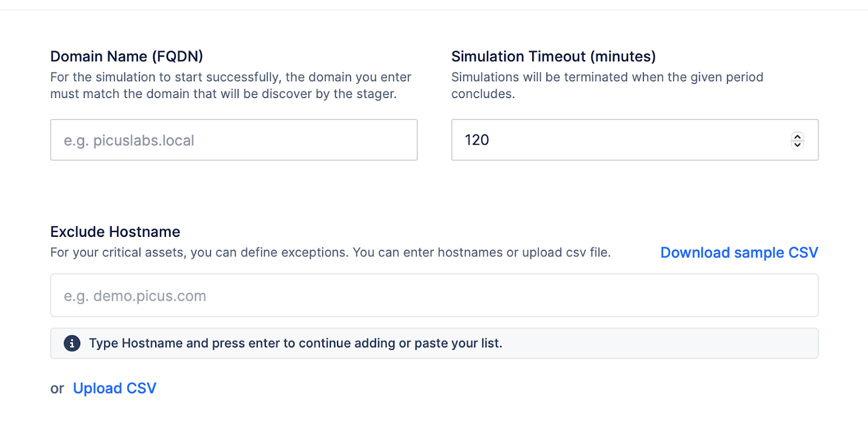The width and height of the screenshot is (868, 432).
Task: Click the 120 value in timeout field
Action: click(x=477, y=140)
